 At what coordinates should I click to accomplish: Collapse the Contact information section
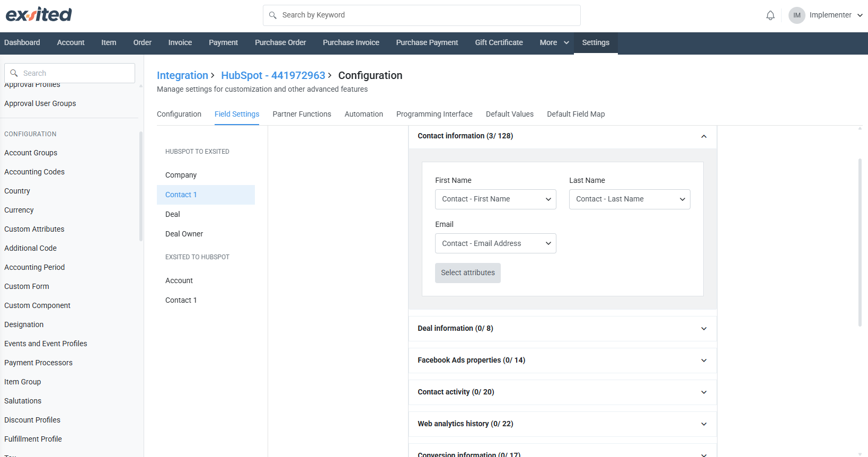point(704,136)
